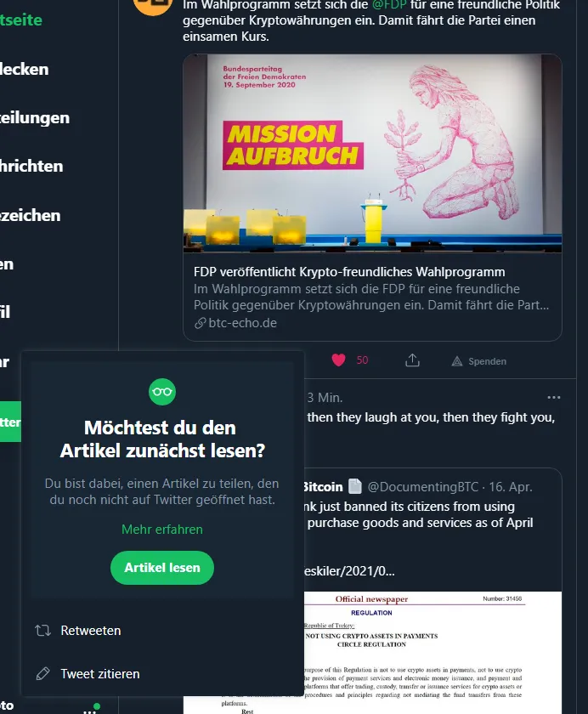
Task: Open the truncated eskiler/2021 URL link
Action: tap(349, 571)
